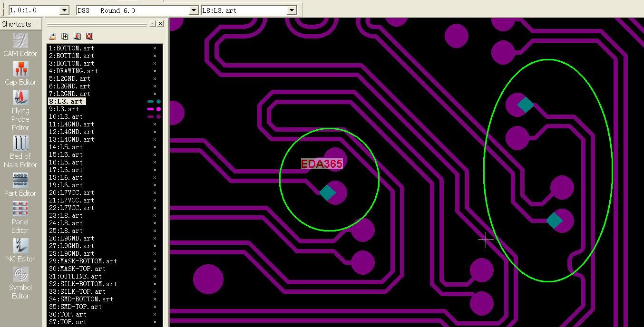This screenshot has height=327, width=644.
Task: Click the rightmost red layer icon in panel toolbar
Action: point(89,36)
